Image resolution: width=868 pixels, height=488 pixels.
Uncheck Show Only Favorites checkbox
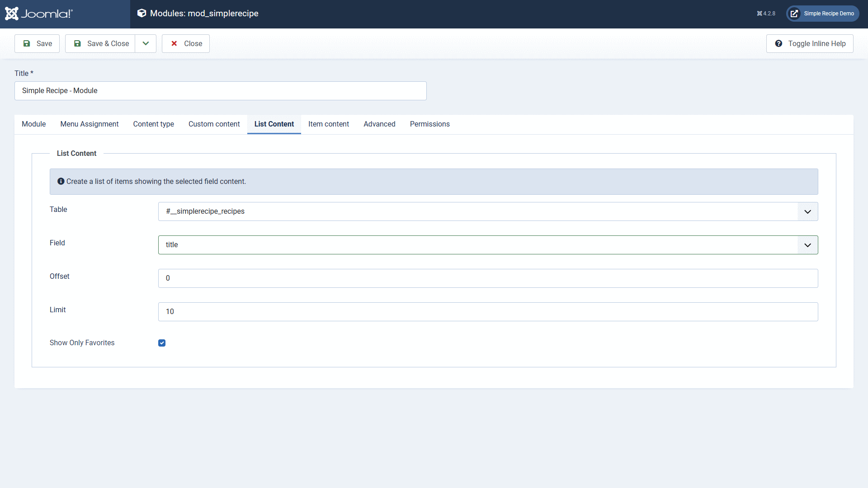(x=162, y=343)
